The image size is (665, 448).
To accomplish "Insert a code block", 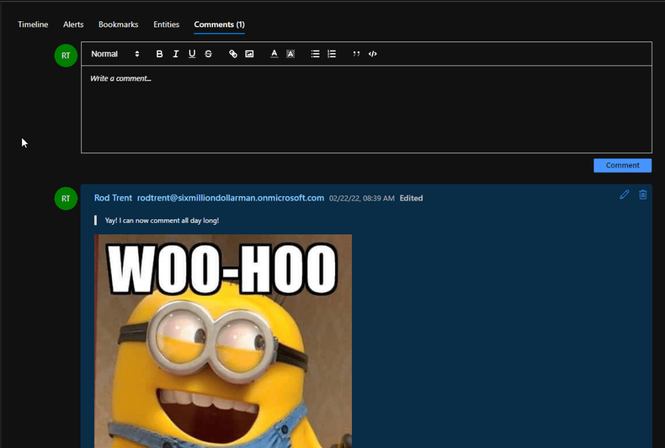I will (372, 54).
